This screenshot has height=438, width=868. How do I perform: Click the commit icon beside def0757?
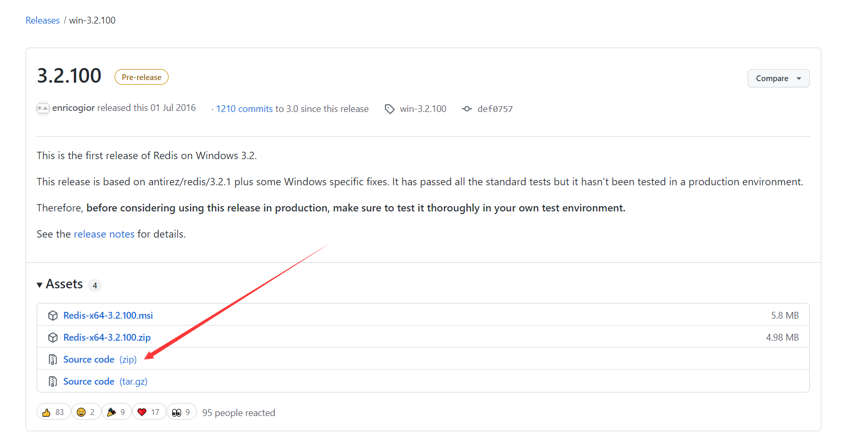point(467,109)
